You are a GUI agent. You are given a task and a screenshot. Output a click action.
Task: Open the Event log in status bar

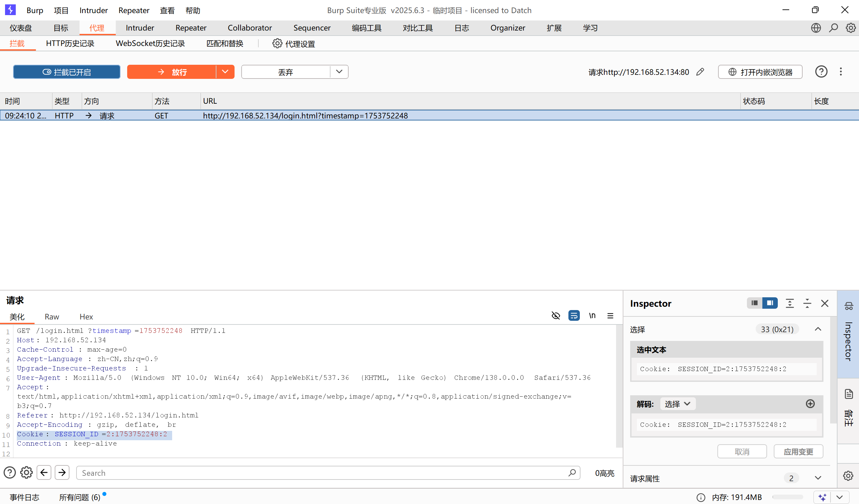[x=24, y=497]
